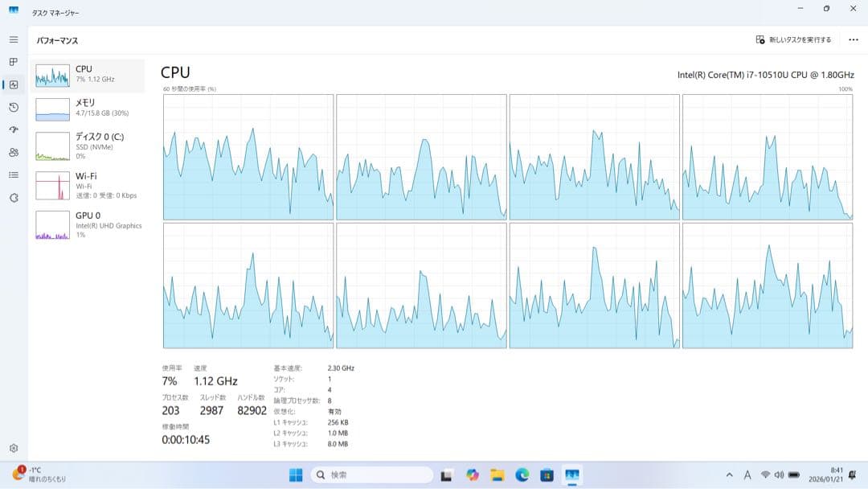This screenshot has width=868, height=489.
Task: Open the Processes page icon in sidebar
Action: coord(13,61)
